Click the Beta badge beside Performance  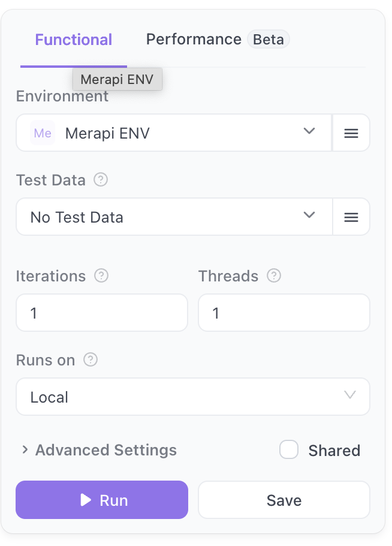tap(269, 40)
